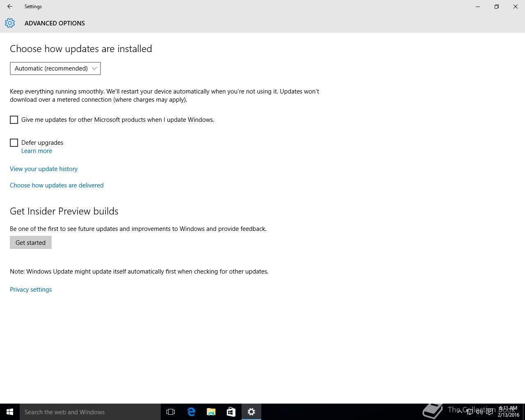This screenshot has height=420, width=525.
Task: Show hidden system tray icons
Action: pos(459,412)
